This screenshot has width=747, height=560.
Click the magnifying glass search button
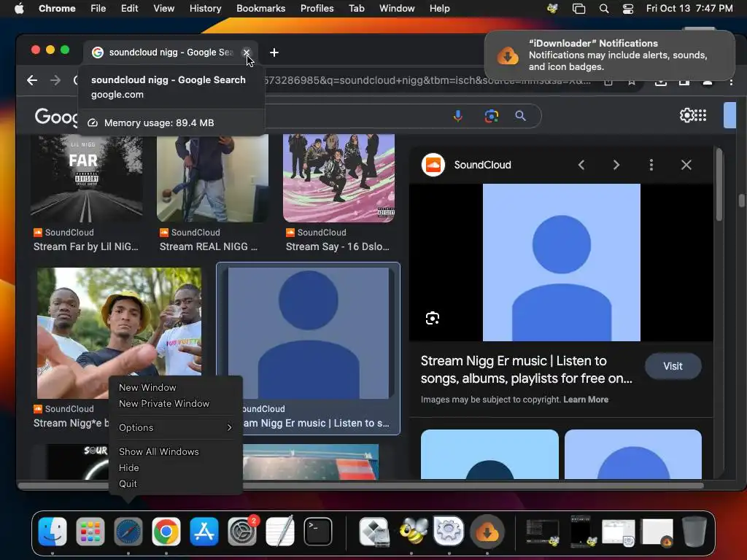(x=520, y=116)
